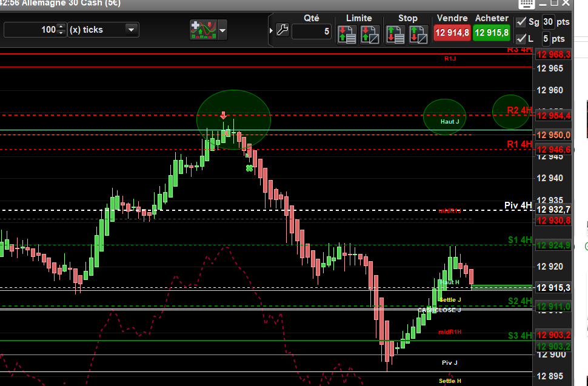Click the first Limite order icon

pos(347,35)
